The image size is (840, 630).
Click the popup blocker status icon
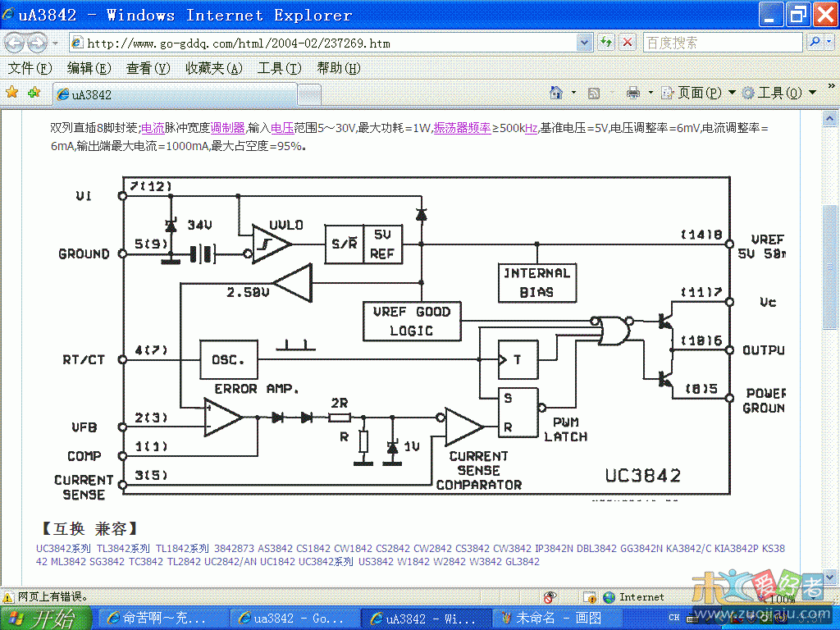(x=550, y=597)
